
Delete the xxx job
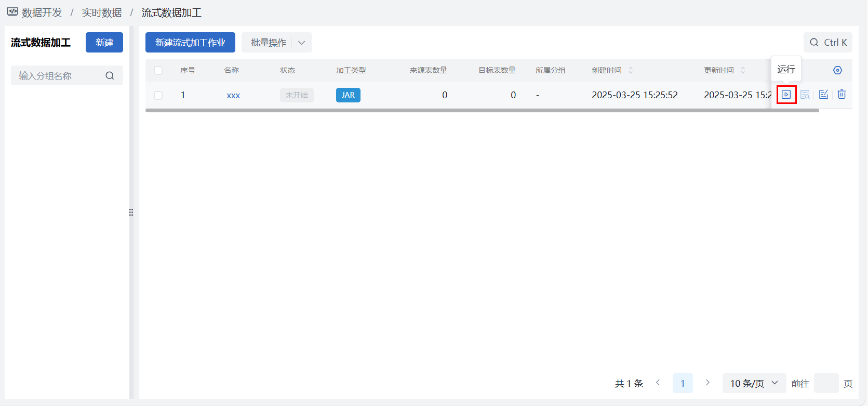pyautogui.click(x=842, y=95)
